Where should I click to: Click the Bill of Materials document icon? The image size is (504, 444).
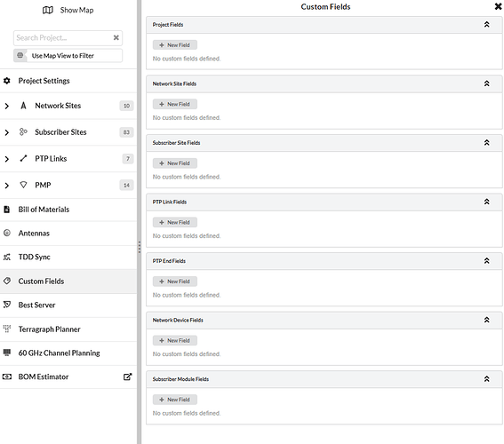pyautogui.click(x=7, y=210)
